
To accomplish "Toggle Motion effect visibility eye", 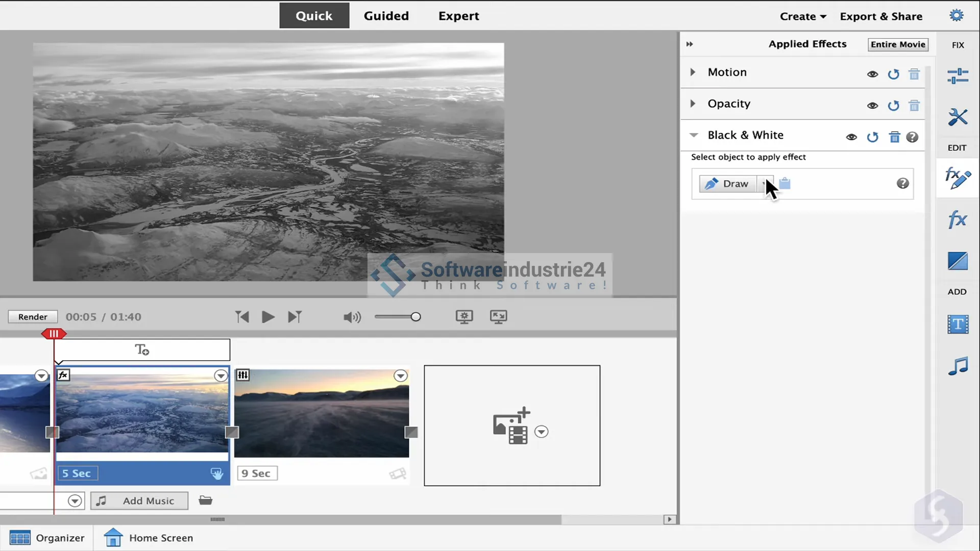I will point(872,74).
